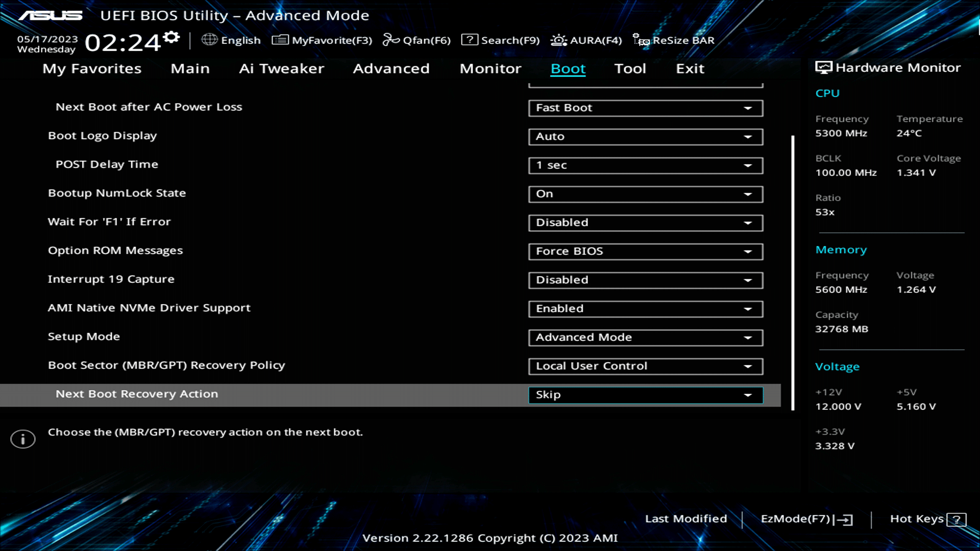Screen dimensions: 980x551
Task: Open the Setup Mode dropdown
Action: [645, 337]
